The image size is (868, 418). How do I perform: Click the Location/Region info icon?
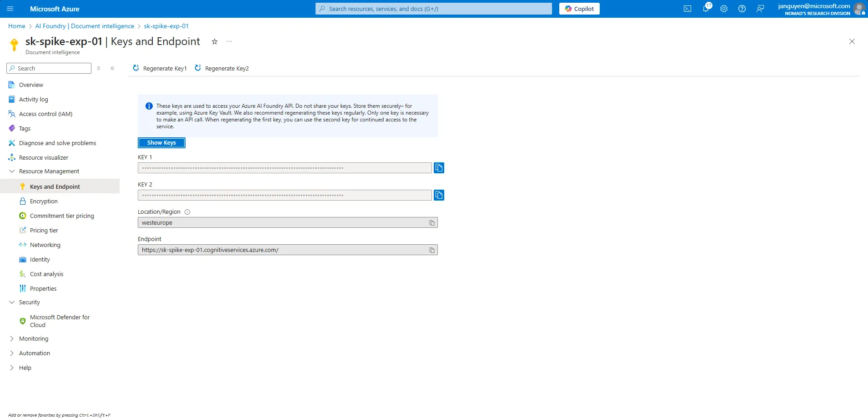tap(187, 212)
